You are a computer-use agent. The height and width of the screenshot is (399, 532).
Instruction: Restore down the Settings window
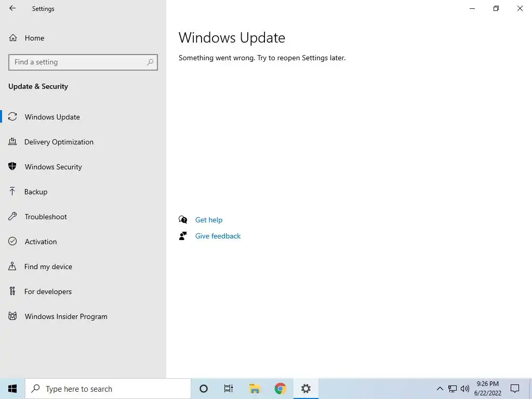496,8
